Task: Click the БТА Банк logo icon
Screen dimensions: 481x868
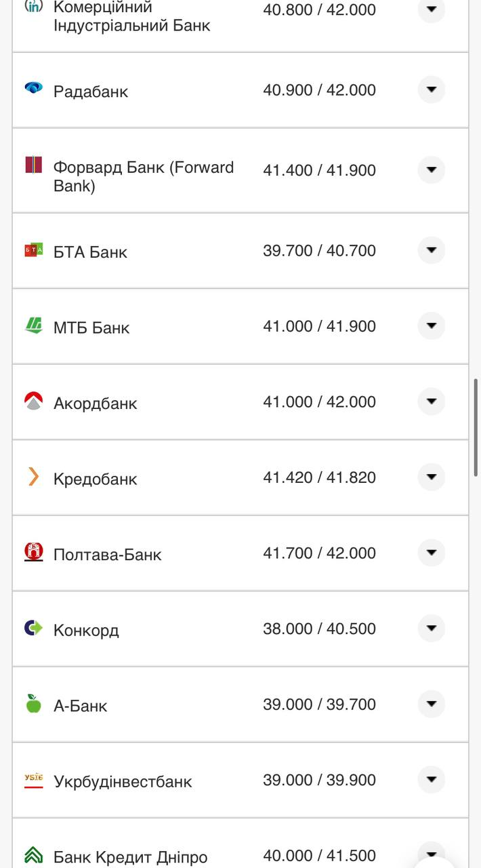Action: click(35, 250)
